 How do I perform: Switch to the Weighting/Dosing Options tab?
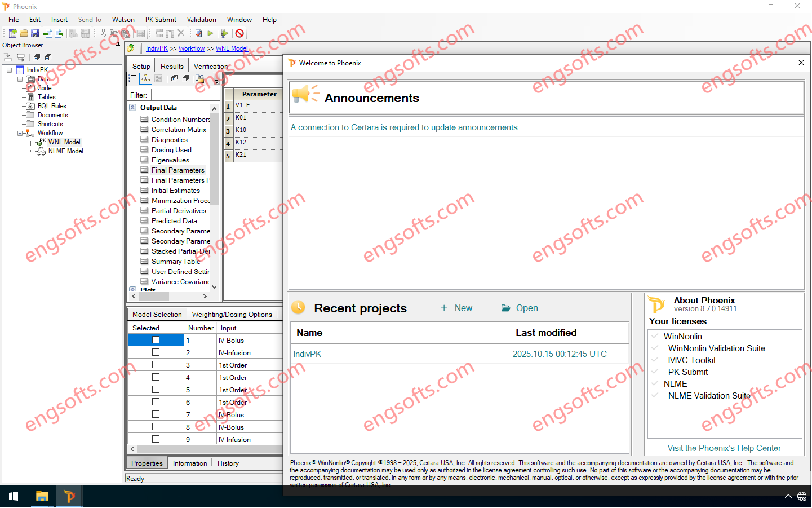click(x=232, y=315)
